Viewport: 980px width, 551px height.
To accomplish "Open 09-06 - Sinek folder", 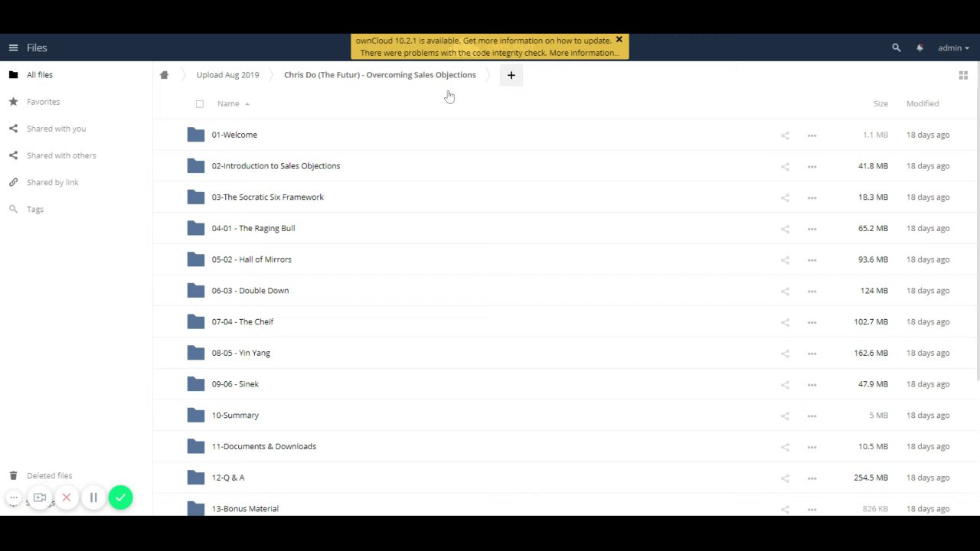I will [x=235, y=384].
